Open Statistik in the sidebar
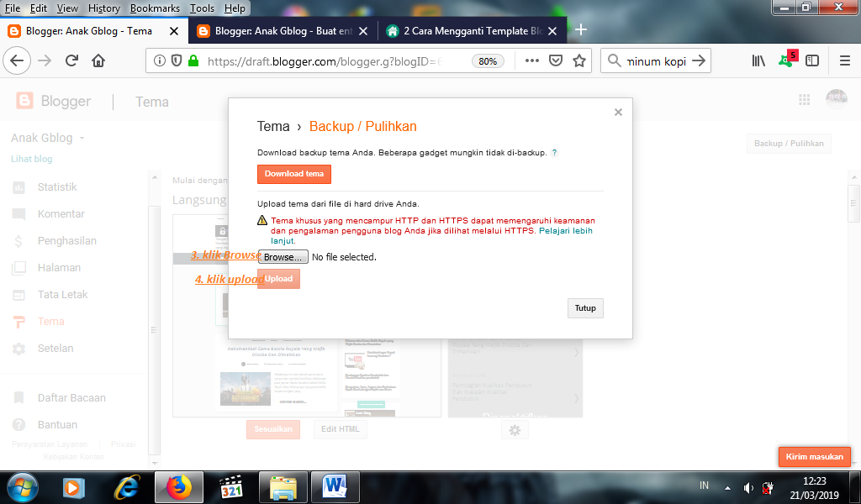Viewport: 861px width, 504px height. [57, 187]
